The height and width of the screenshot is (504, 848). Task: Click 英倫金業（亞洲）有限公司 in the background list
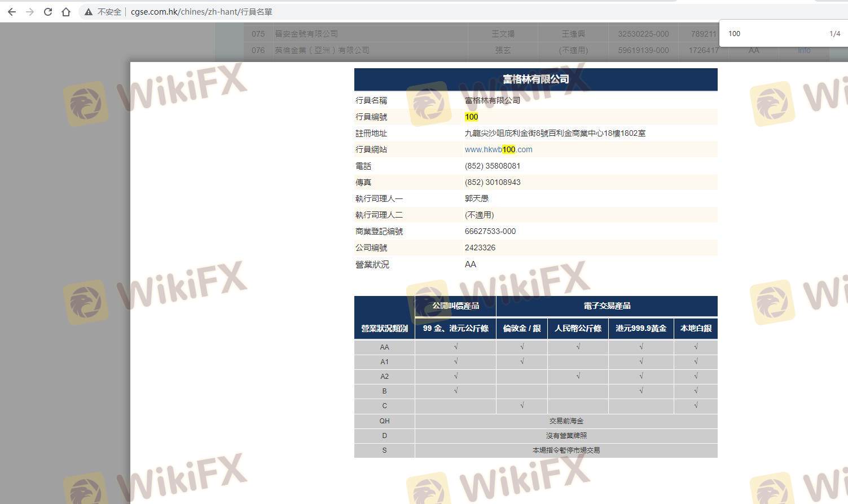pyautogui.click(x=322, y=50)
